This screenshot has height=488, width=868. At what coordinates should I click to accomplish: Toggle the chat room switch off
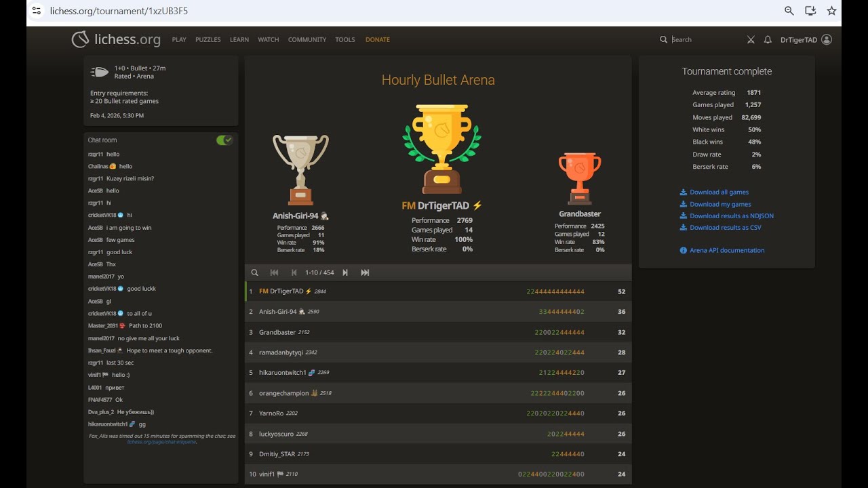(x=224, y=140)
